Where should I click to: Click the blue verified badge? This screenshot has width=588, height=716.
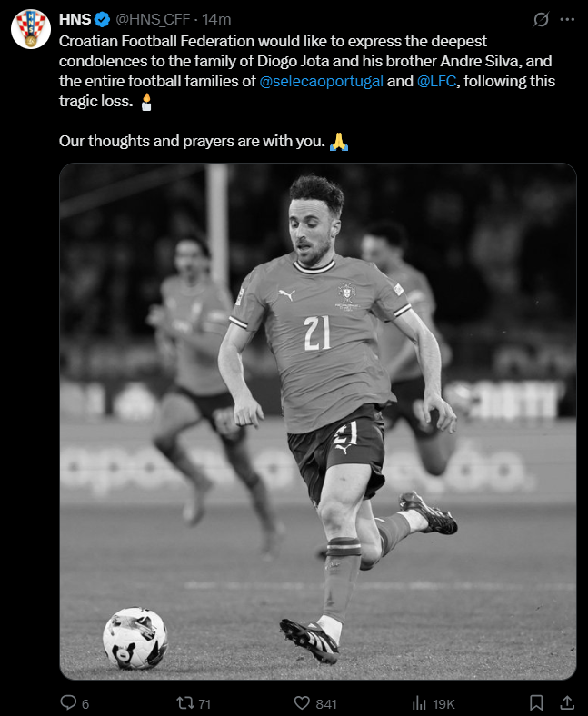point(103,19)
